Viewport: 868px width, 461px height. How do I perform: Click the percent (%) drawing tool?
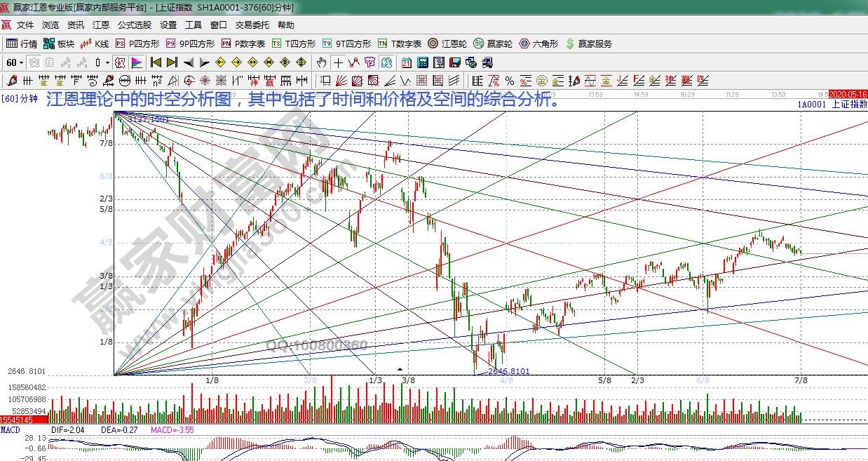click(509, 81)
